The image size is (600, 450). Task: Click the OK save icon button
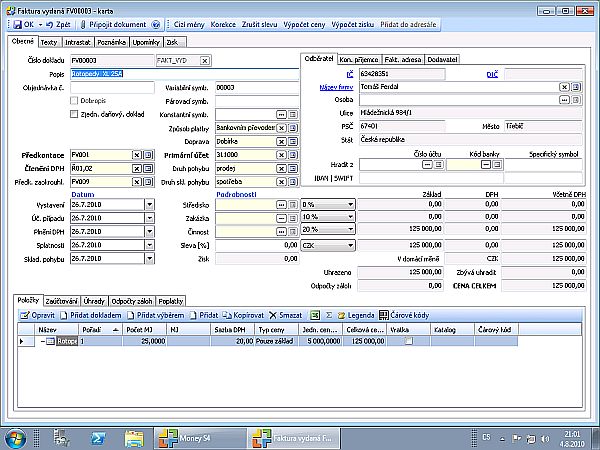(x=24, y=24)
